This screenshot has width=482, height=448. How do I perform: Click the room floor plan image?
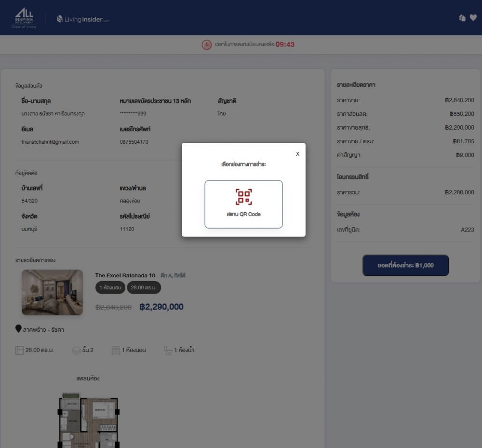tap(88, 421)
